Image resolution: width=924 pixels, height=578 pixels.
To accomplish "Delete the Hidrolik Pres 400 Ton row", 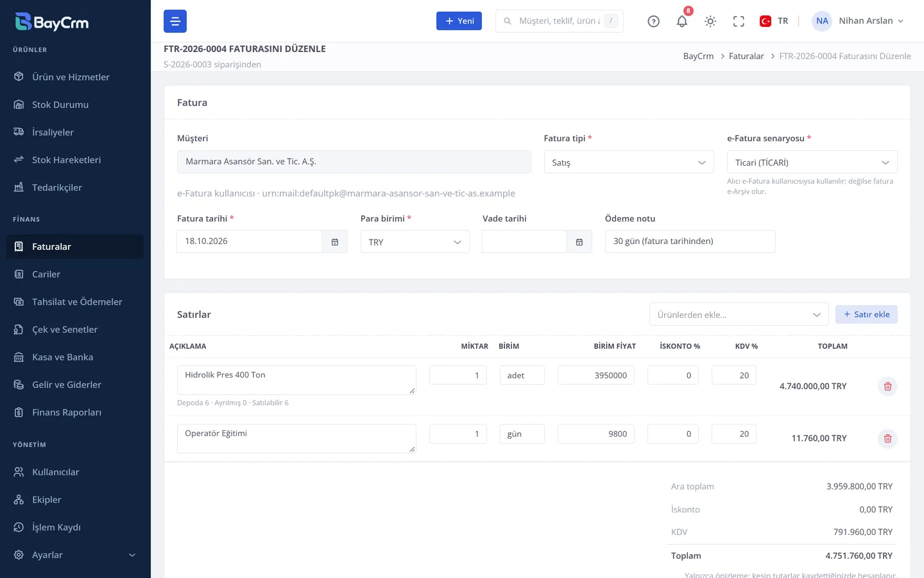I will pyautogui.click(x=887, y=387).
